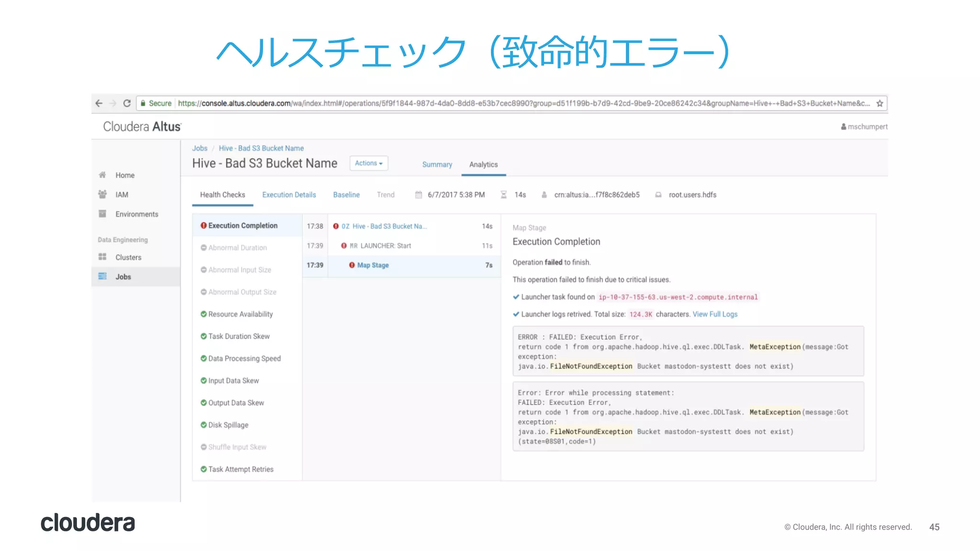Viewport: 980px width, 551px height.
Task: Open OZ Hive - Bad S3 Bucket operation row
Action: (x=401, y=226)
